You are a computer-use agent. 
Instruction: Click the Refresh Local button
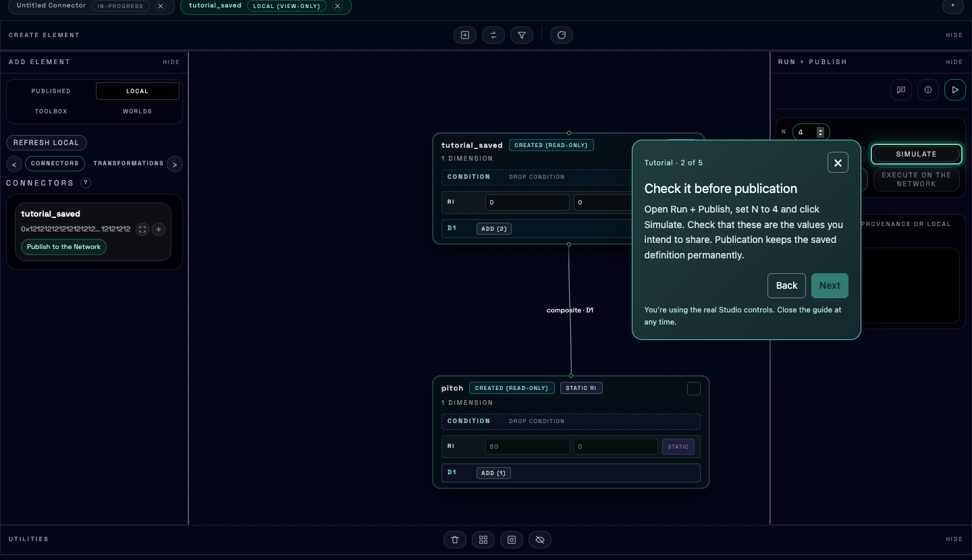coord(47,143)
